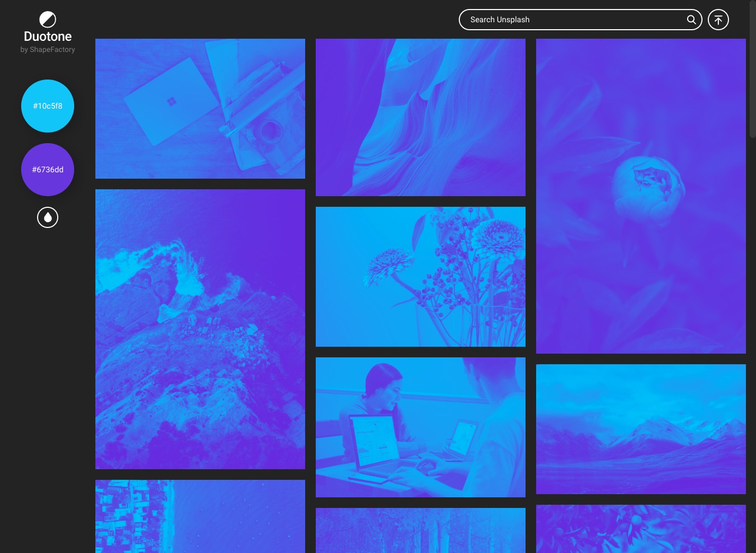
Task: Click the Search Unsplash input field
Action: pos(572,20)
